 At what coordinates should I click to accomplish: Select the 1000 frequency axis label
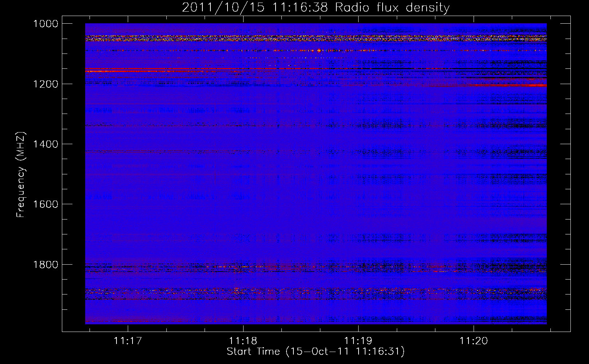pyautogui.click(x=46, y=24)
